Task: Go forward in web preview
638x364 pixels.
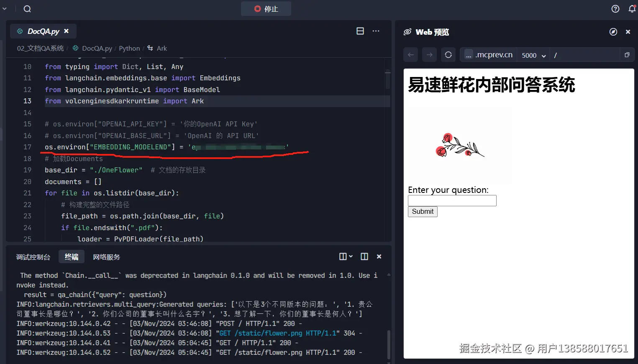Action: click(429, 55)
